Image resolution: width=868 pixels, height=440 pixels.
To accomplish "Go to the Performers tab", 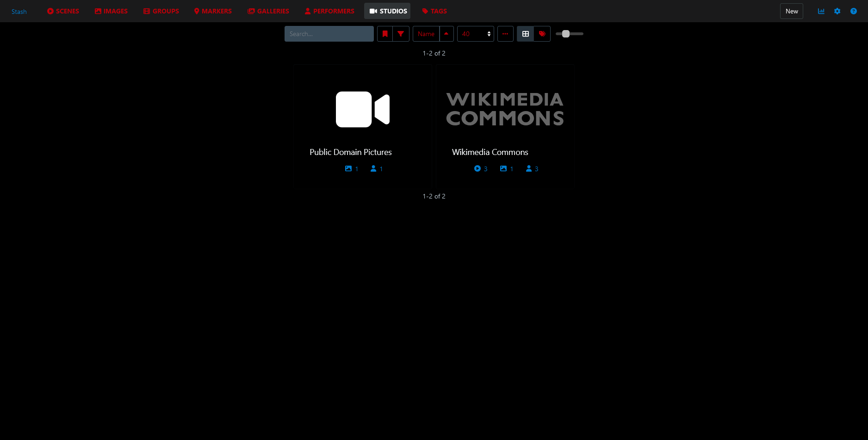I will point(329,11).
